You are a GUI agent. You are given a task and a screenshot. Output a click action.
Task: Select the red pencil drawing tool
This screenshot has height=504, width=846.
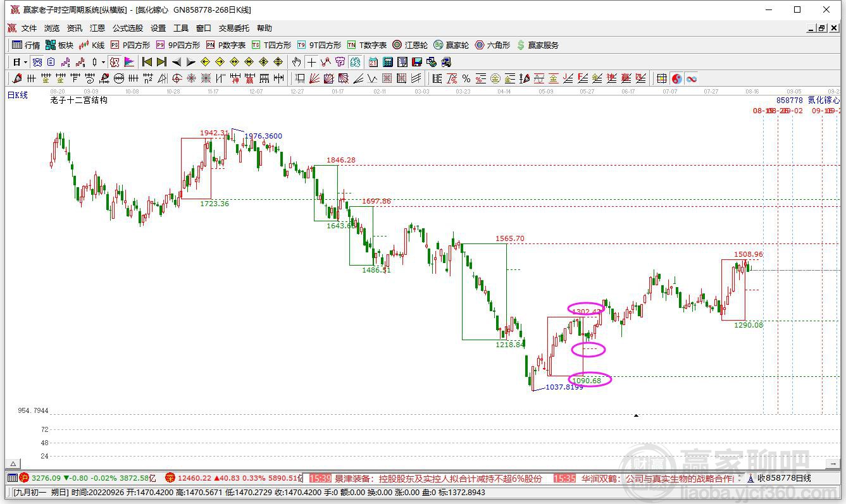tap(16, 78)
